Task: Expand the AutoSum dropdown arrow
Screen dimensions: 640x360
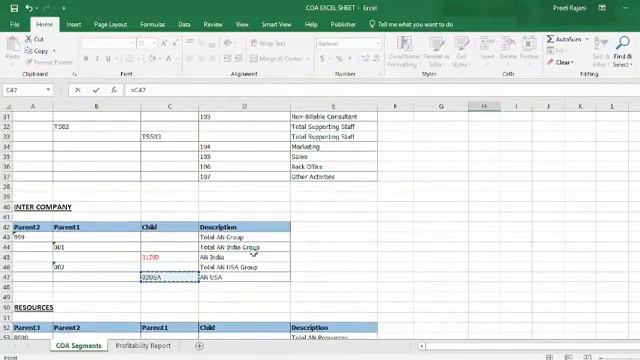Action: tap(587, 39)
